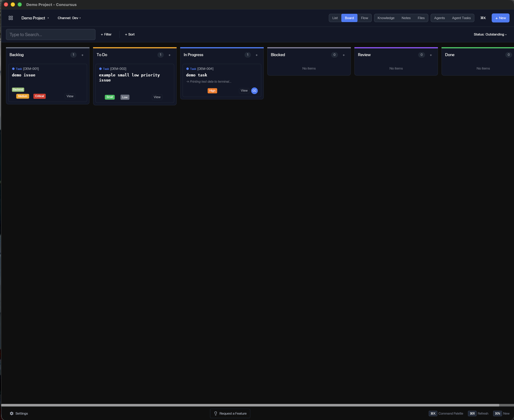Expand the Demo Project selector
Viewport: 514px width, 420px height.
tap(35, 18)
